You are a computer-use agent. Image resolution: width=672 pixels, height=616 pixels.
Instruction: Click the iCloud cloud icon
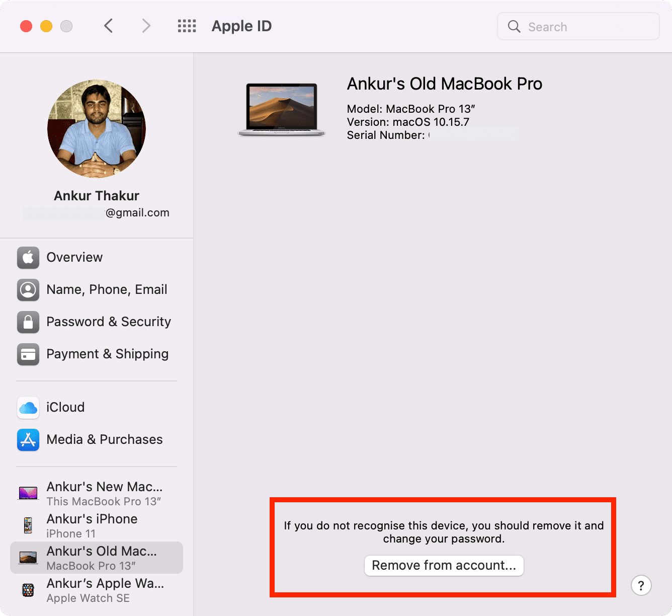pos(28,408)
